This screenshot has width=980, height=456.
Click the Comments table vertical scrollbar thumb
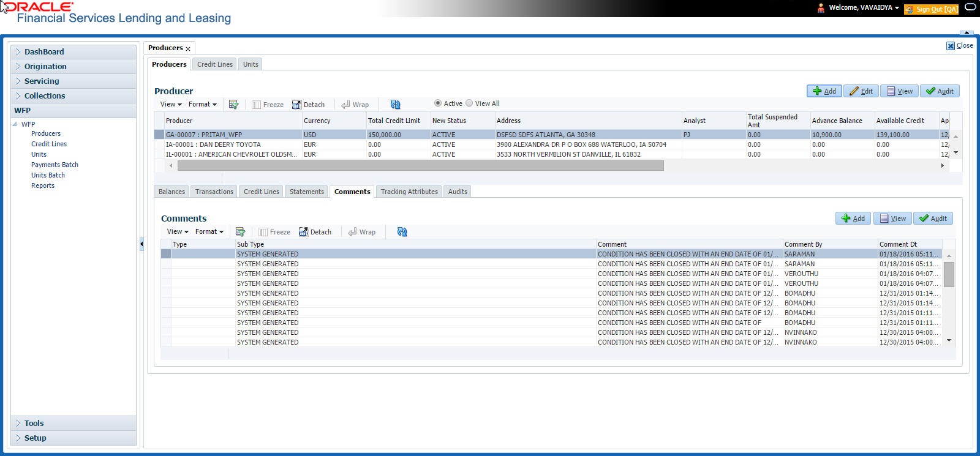[x=949, y=274]
